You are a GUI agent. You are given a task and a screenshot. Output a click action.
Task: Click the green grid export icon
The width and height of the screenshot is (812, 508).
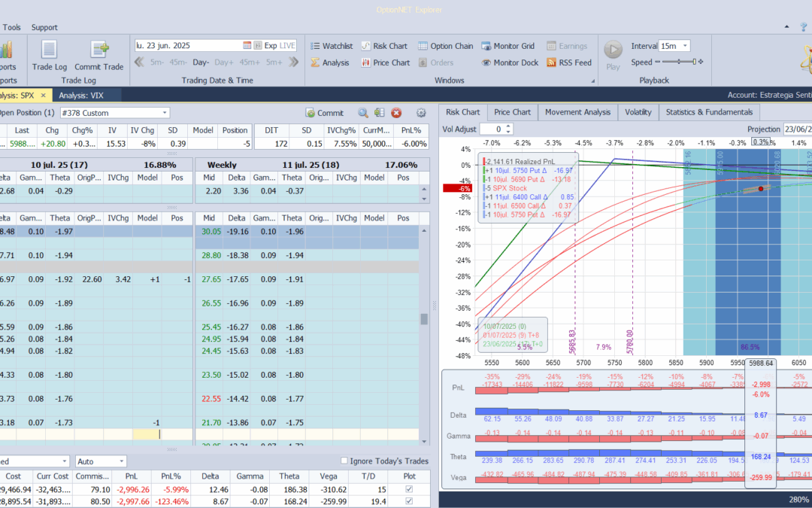[380, 113]
